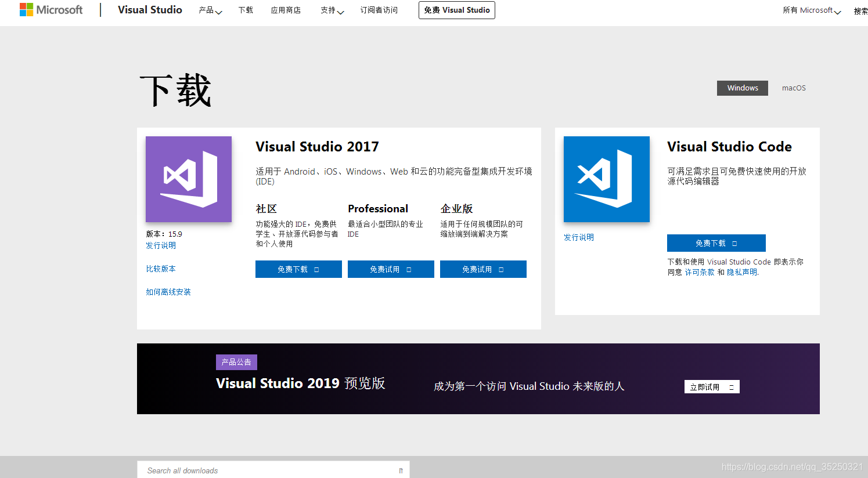Click the 产品公告 badge

236,362
